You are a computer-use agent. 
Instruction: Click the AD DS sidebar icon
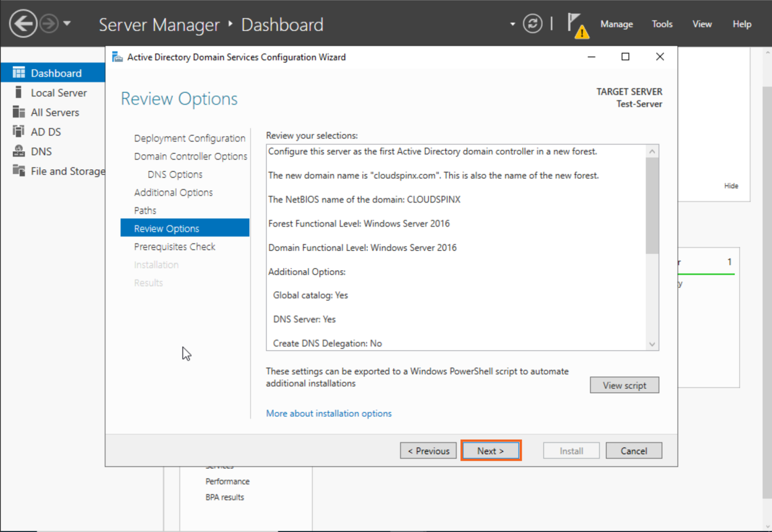coord(19,131)
